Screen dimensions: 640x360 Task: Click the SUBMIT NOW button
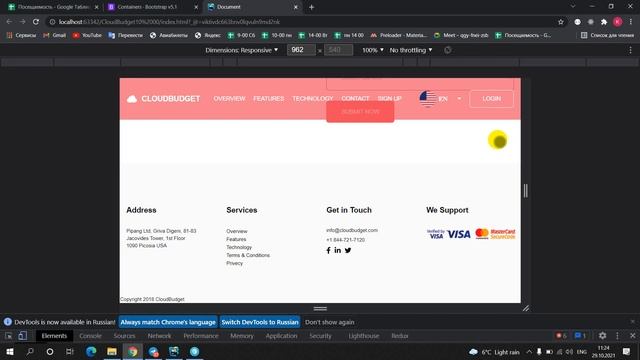[x=360, y=111]
